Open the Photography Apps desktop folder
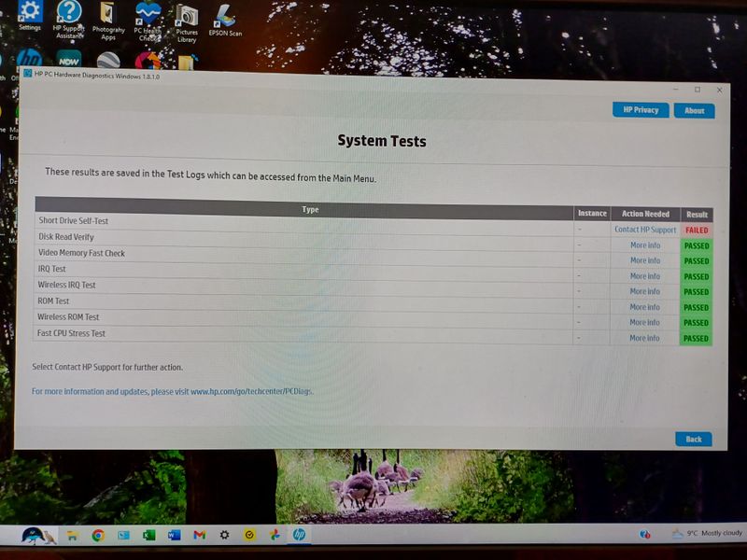This screenshot has width=747, height=560. point(108,20)
